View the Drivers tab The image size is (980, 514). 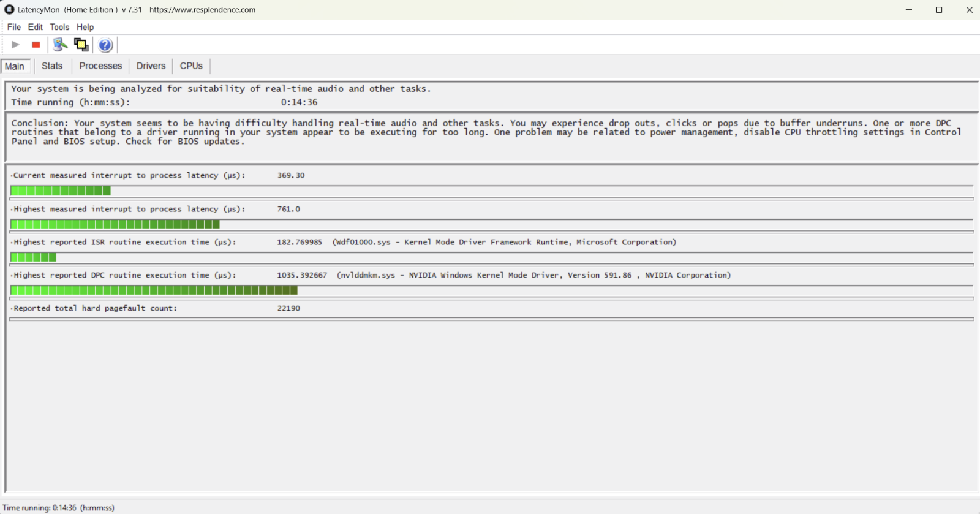151,66
